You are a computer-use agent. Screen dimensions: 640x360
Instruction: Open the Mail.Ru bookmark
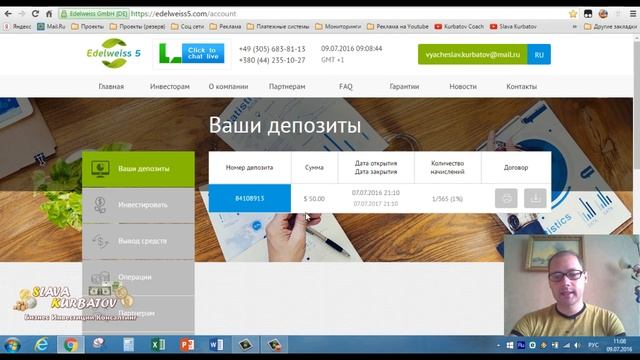51,27
